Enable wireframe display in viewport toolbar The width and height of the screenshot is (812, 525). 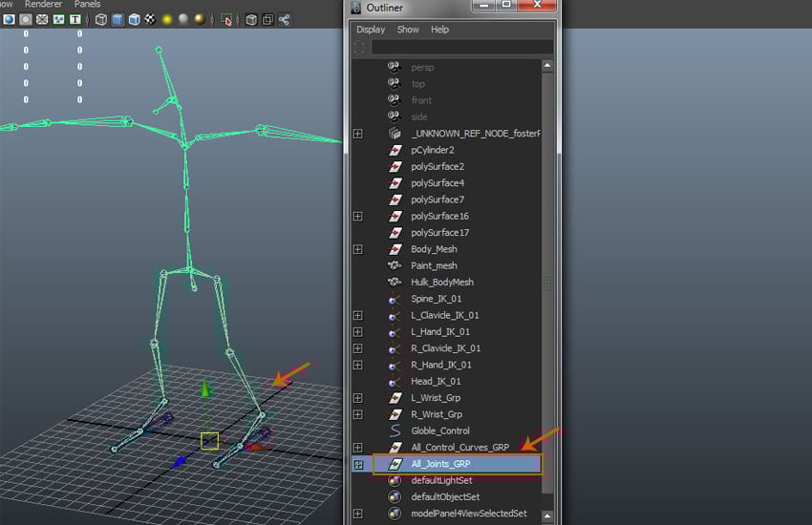click(x=100, y=19)
